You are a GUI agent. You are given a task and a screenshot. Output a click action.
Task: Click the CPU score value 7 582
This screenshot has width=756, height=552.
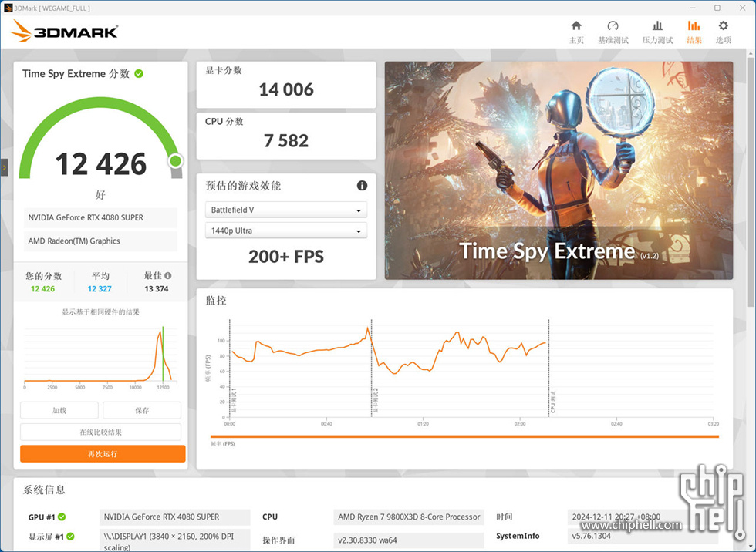[x=286, y=140]
